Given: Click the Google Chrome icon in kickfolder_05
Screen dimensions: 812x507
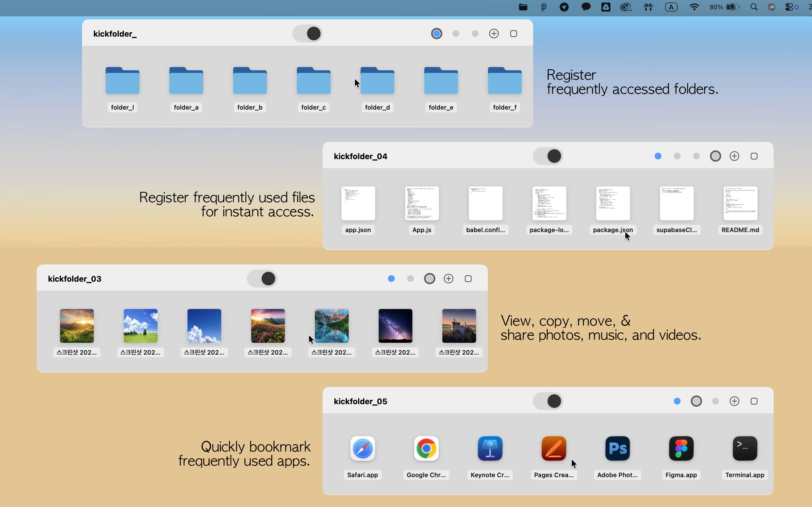Looking at the screenshot, I should (425, 448).
